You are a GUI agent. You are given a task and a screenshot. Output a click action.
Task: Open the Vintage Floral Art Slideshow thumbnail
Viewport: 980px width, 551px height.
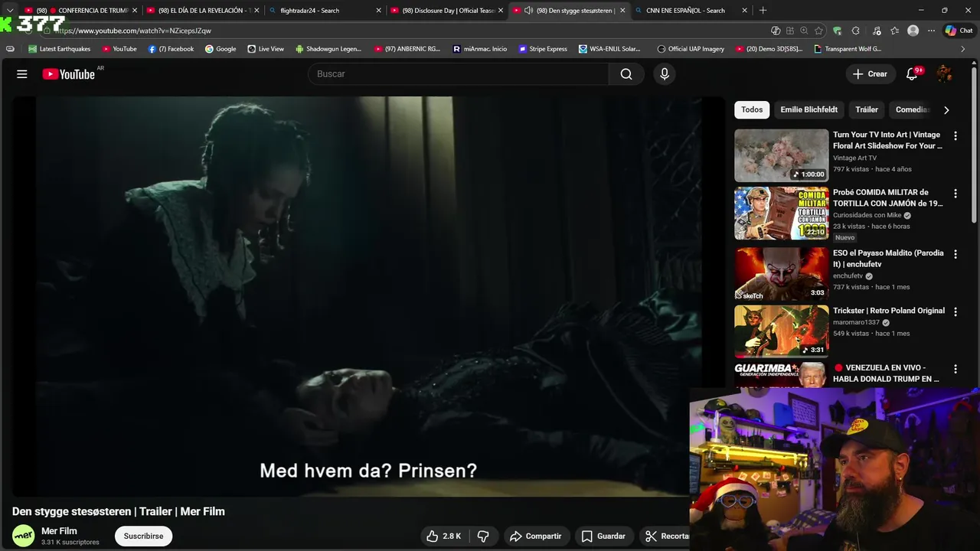[781, 155]
